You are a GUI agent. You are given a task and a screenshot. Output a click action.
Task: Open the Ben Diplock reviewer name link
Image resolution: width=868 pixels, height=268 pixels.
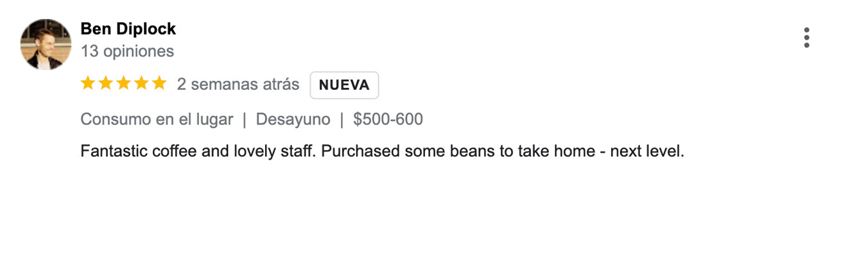(128, 29)
